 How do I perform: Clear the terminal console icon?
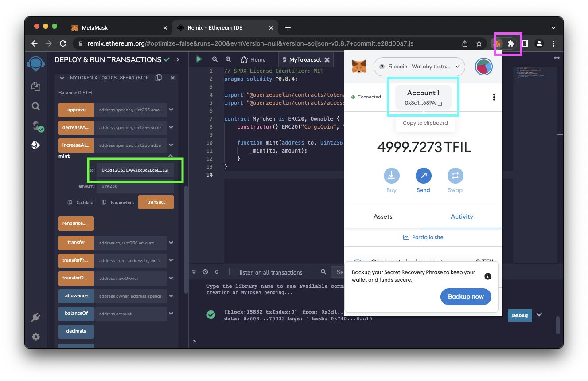[x=205, y=272]
